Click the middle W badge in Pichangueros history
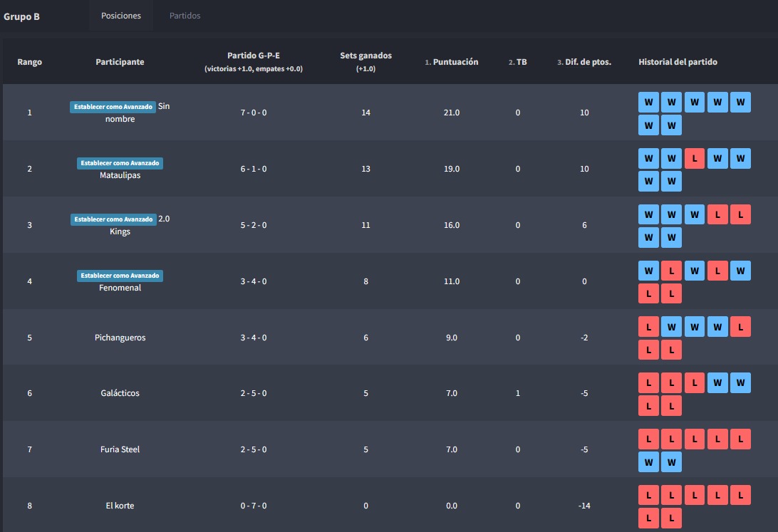Viewport: 778px width, 532px height. [695, 326]
